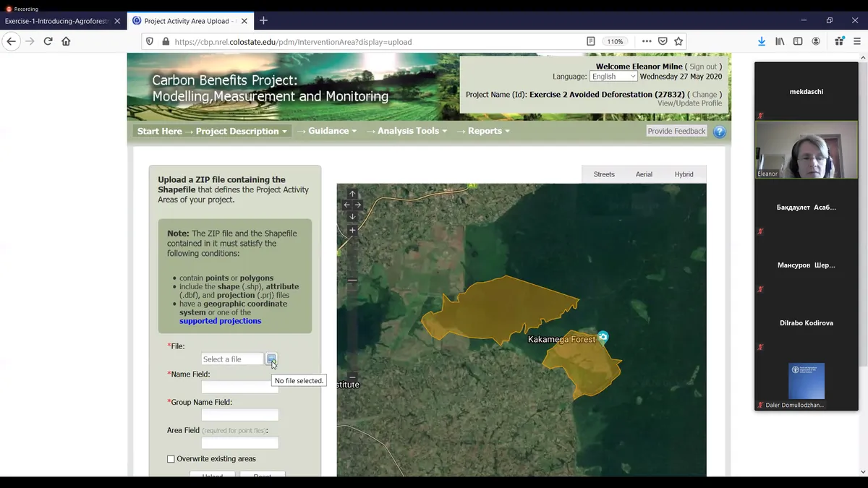
Task: Enable Overwrite existing areas checkbox
Action: 171,459
